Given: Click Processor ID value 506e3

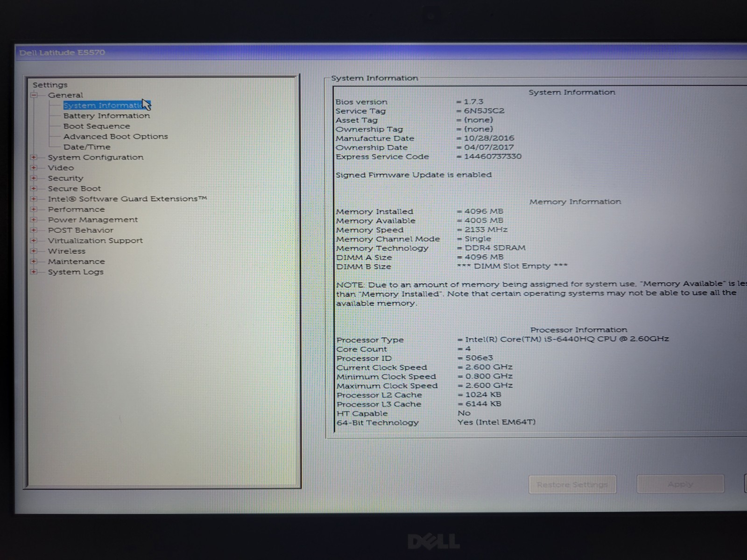Looking at the screenshot, I should (479, 358).
